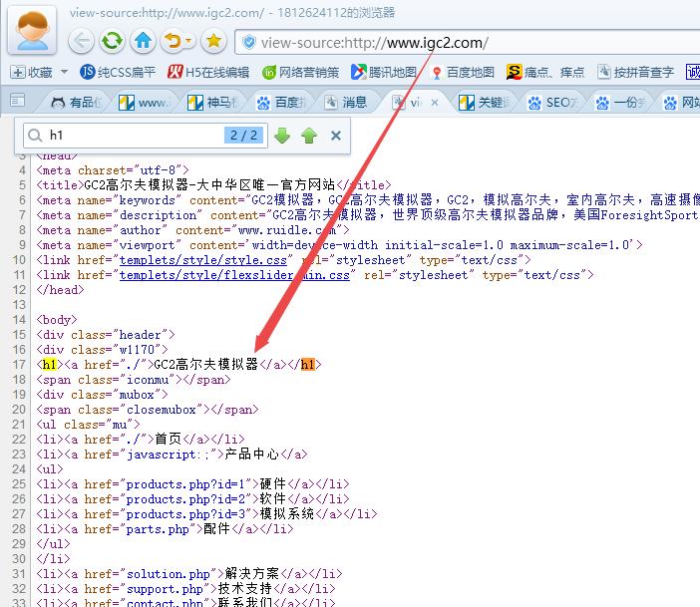The width and height of the screenshot is (700, 607).
Task: Bookmark page with star icon
Action: (x=213, y=41)
